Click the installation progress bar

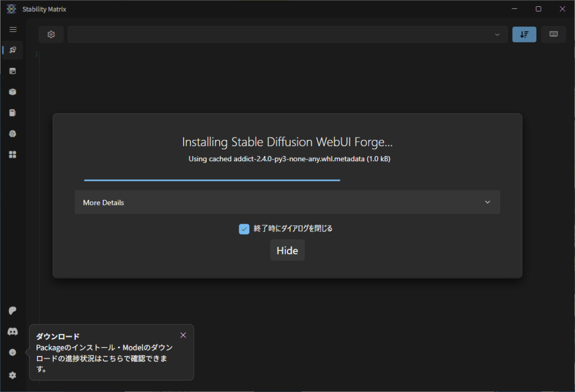[x=287, y=180]
